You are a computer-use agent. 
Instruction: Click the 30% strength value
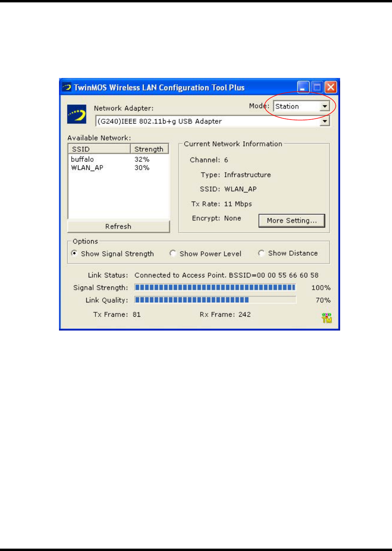click(142, 168)
